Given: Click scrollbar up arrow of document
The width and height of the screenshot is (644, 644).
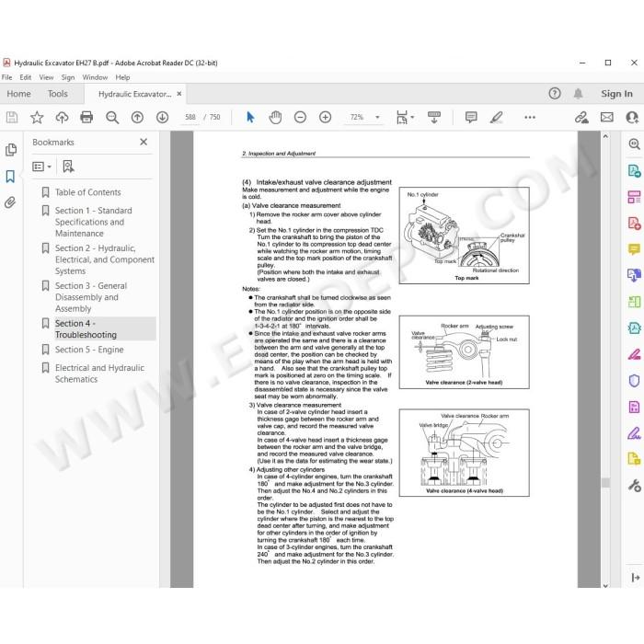Looking at the screenshot, I should point(605,136).
